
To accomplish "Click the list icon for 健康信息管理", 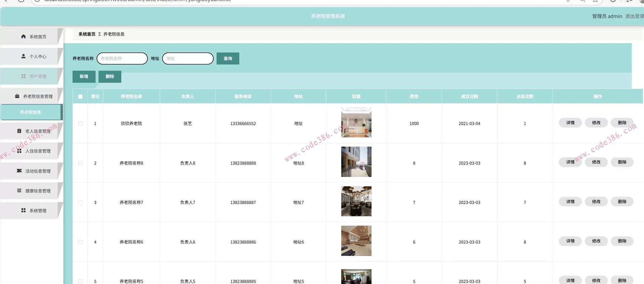I will 19,190.
